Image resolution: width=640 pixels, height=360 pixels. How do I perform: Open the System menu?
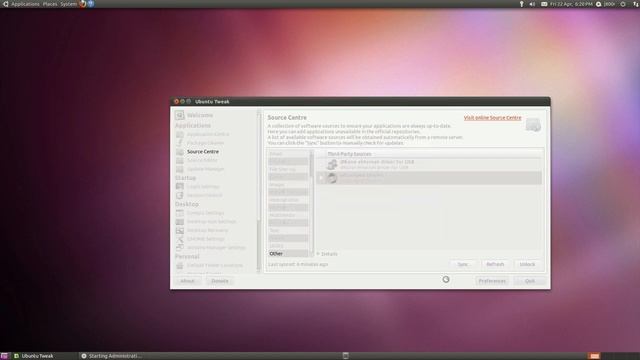pyautogui.click(x=68, y=4)
